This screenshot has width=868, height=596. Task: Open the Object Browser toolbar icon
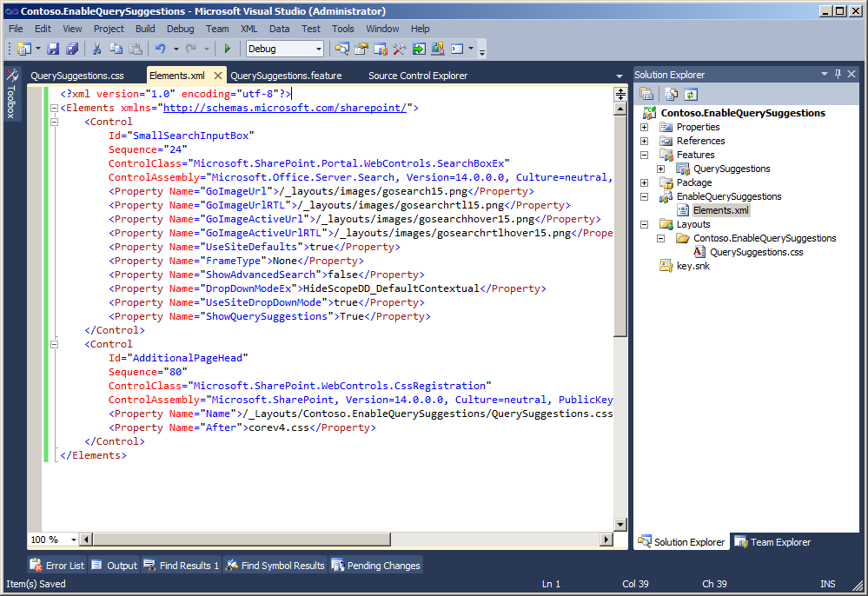coord(381,49)
